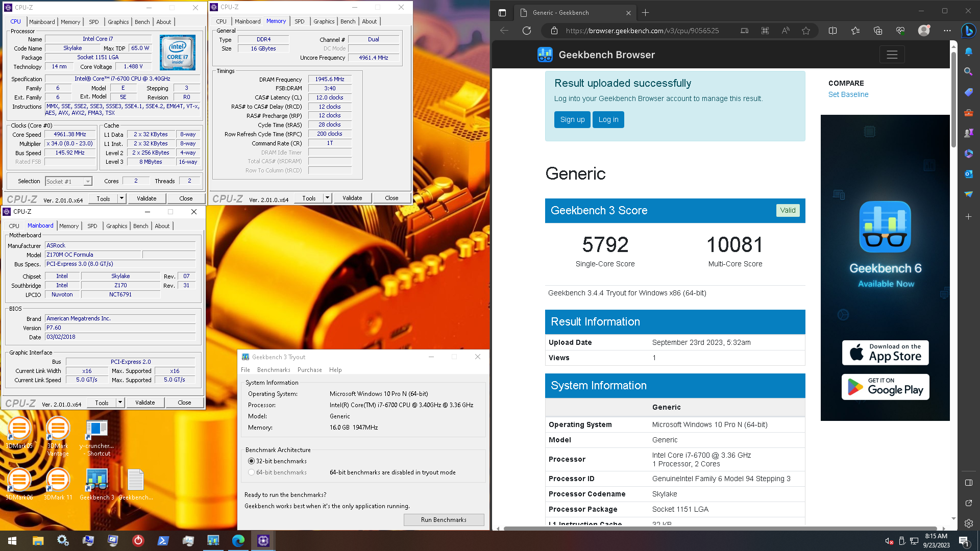Add a new Edge sidebar app

[x=968, y=217]
